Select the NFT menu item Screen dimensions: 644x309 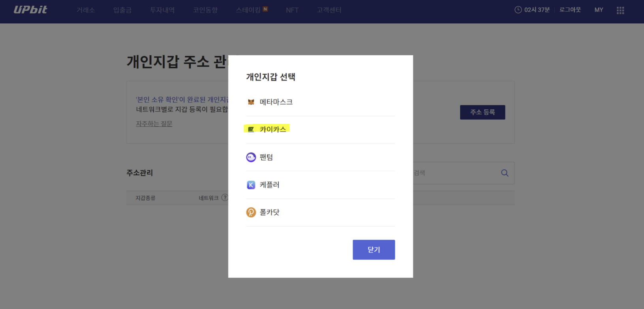tap(292, 10)
